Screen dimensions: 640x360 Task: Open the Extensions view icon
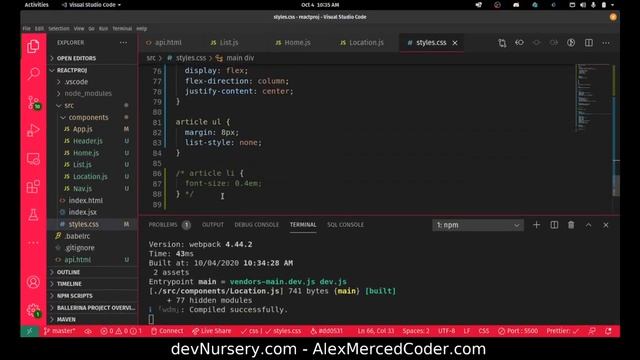click(33, 187)
